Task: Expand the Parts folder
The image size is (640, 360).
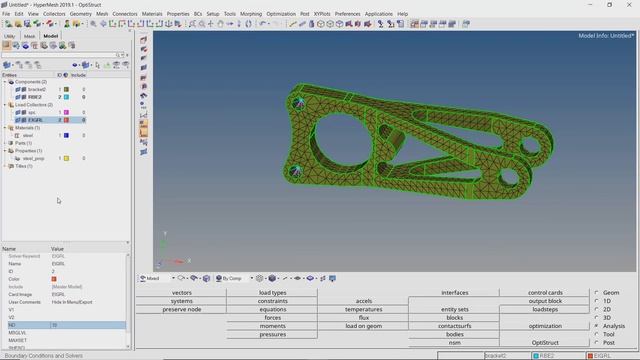Action: (x=5, y=143)
